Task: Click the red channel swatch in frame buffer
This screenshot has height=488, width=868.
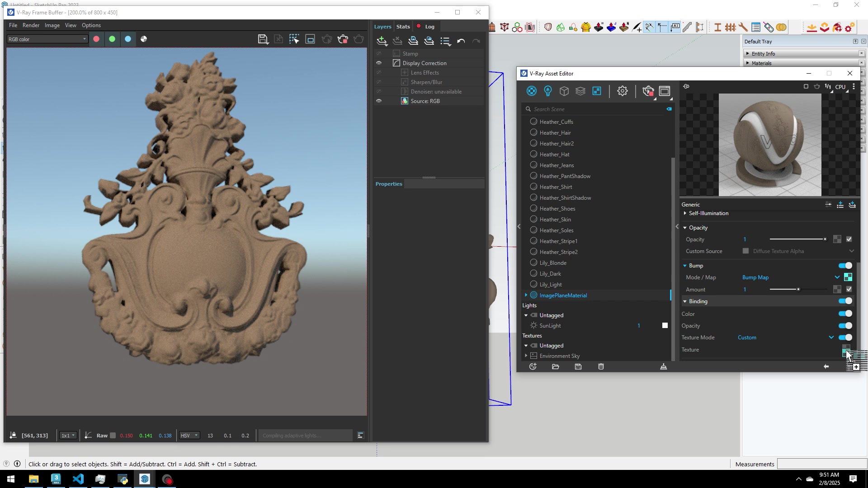Action: 96,39
